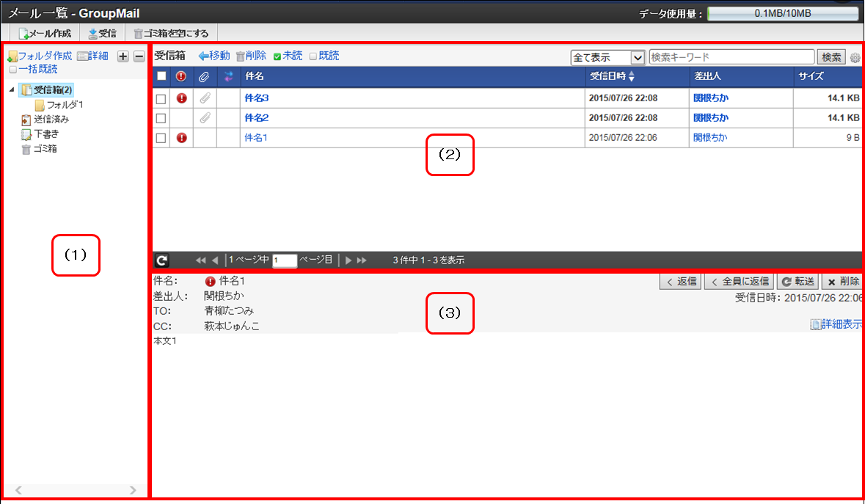Screen dimensions: 865x504
Task: Open 送信済み sent folder
Action: (x=45, y=120)
